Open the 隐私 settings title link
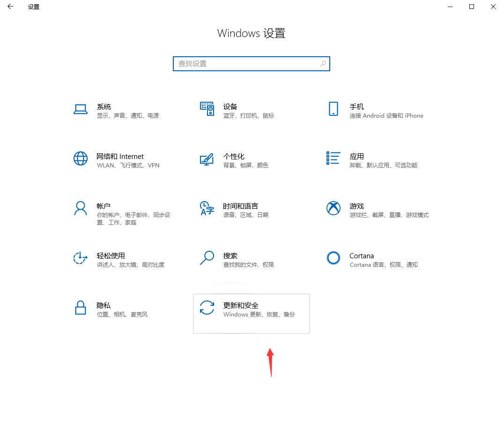Screen dimensions: 504x436 pyautogui.click(x=104, y=305)
